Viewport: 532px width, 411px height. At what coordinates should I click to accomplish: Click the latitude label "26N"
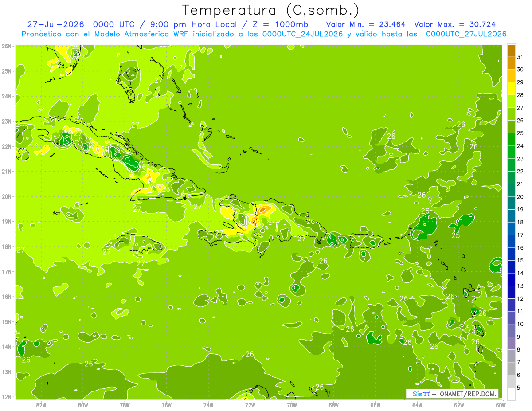click(7, 46)
